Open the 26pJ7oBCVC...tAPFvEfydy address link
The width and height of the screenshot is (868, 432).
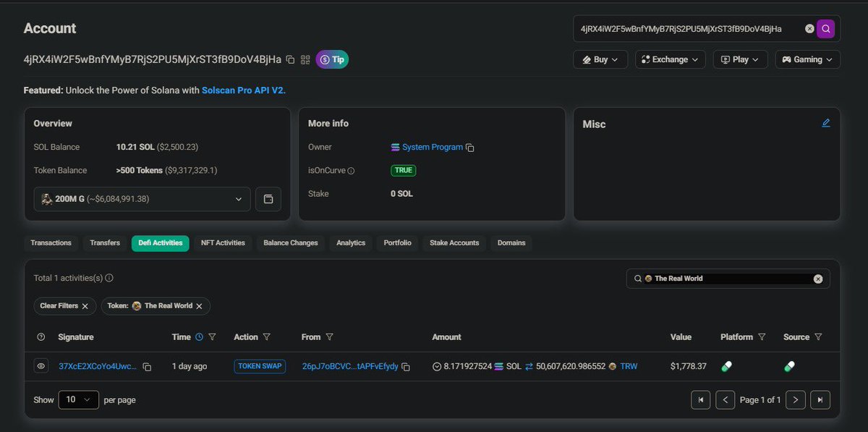point(350,367)
